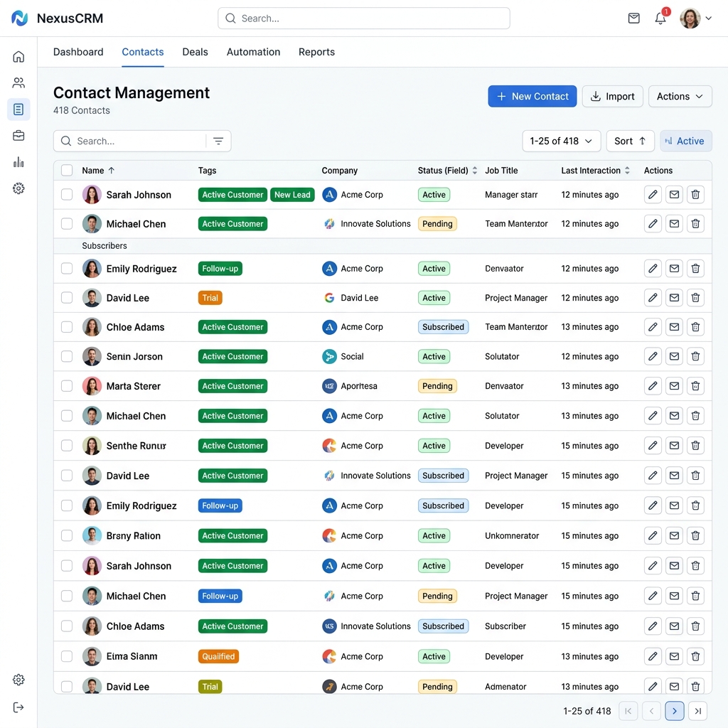This screenshot has height=728, width=728.
Task: Open the bar chart reports sidebar icon
Action: coord(18,162)
